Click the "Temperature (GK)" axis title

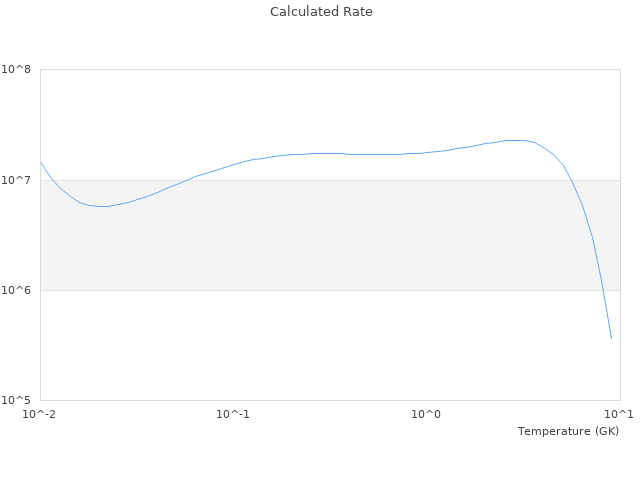568,431
